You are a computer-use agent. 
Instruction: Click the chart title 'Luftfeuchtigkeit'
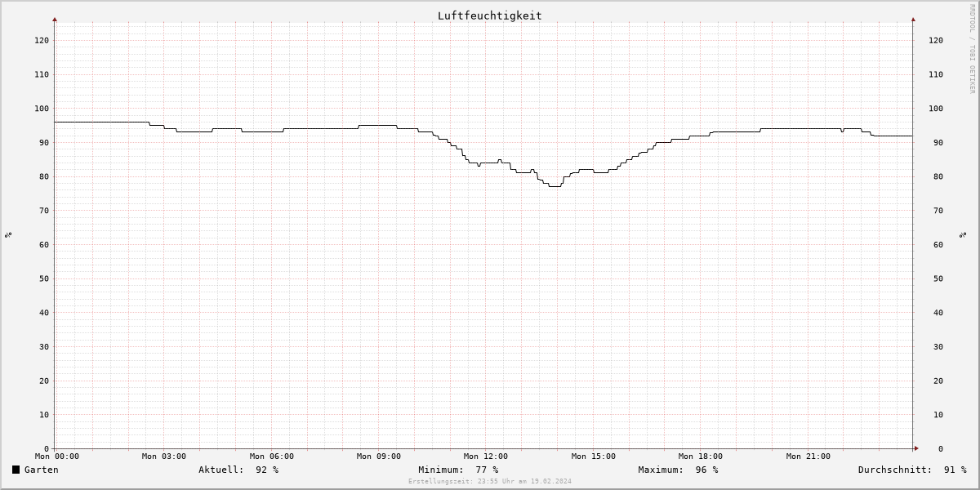click(489, 16)
